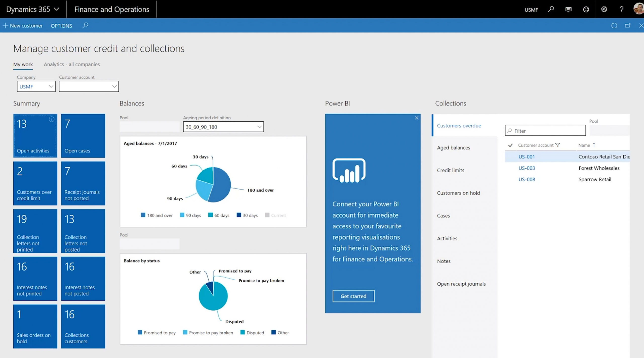The height and width of the screenshot is (358, 644).
Task: Open the OPTIONS menu
Action: coord(61,26)
